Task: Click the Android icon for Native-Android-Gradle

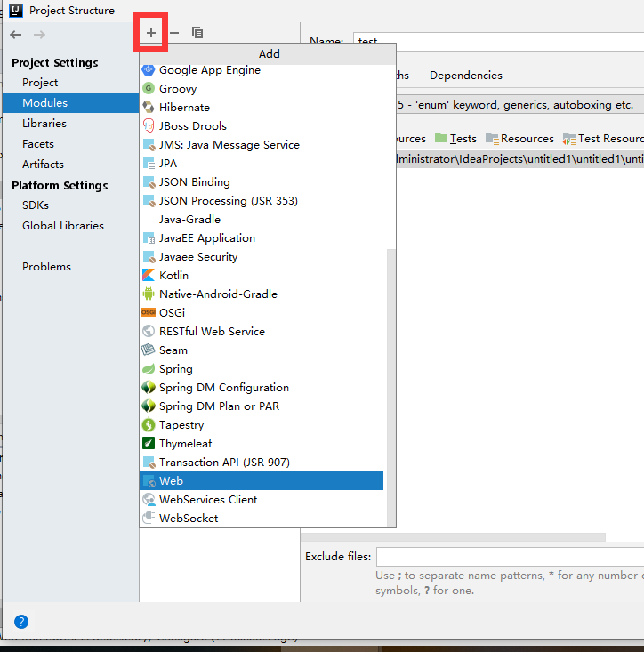Action: click(149, 294)
